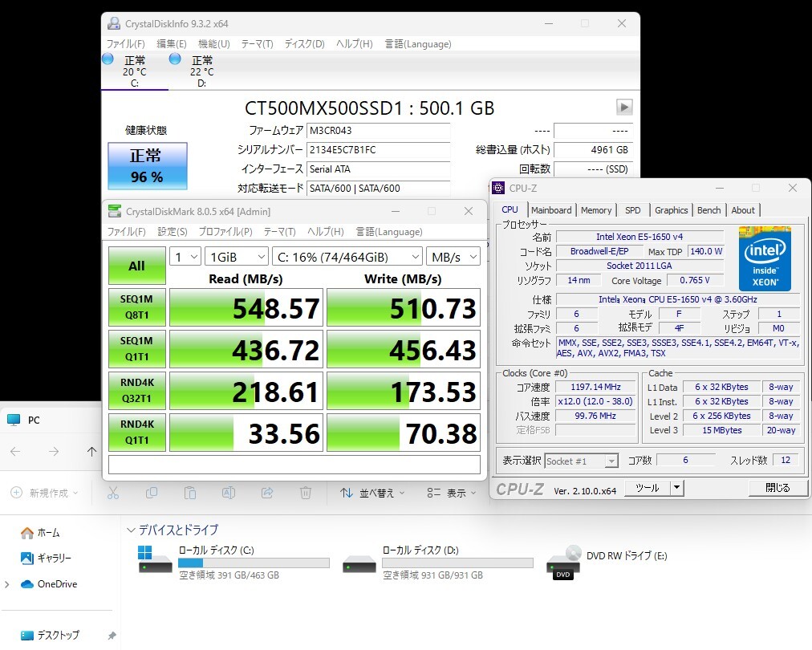
Task: Switch to SPD tab in CPU-Z
Action: [633, 209]
